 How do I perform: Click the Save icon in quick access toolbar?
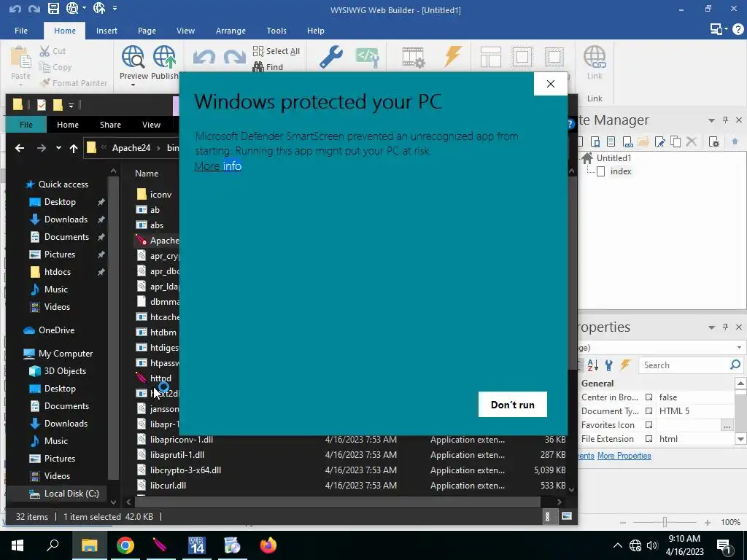53,8
